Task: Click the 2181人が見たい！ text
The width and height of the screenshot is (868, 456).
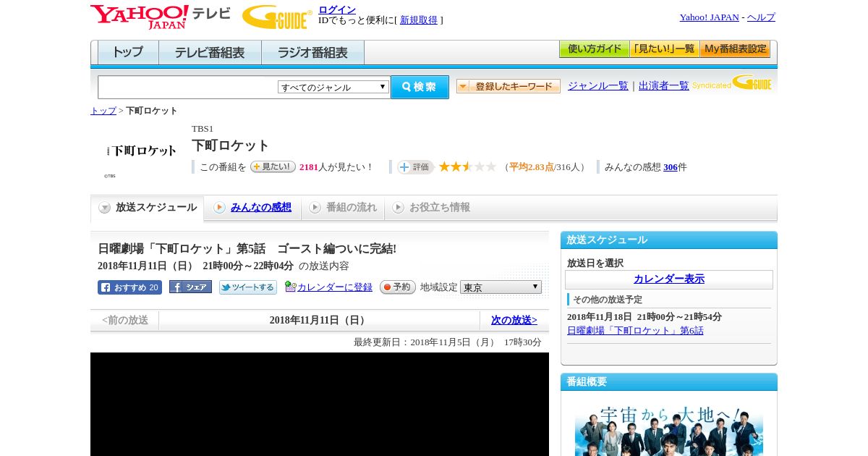Action: coord(336,167)
